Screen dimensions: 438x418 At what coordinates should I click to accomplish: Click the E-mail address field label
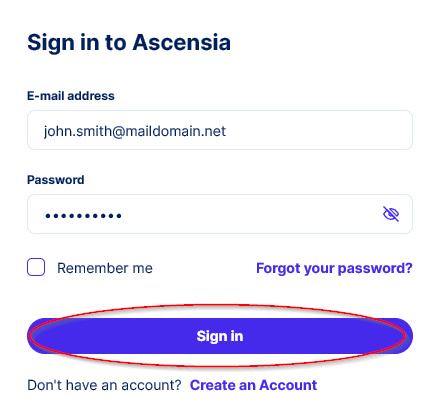click(x=71, y=96)
